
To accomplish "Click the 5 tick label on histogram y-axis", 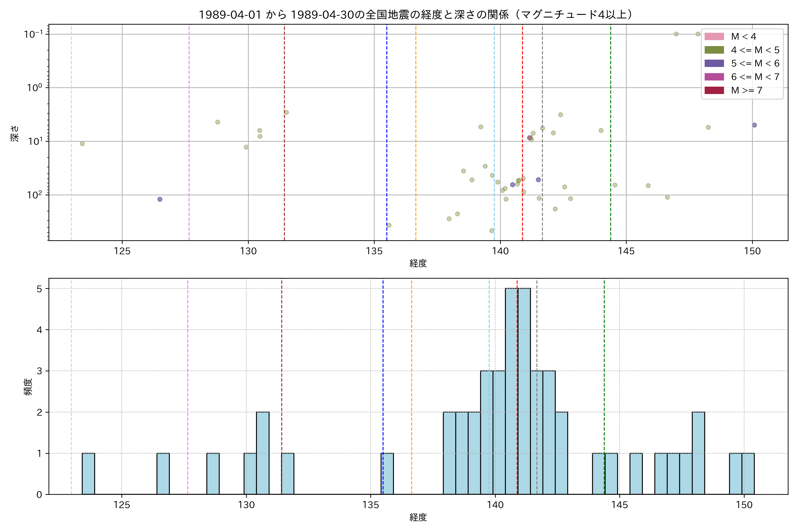I will click(39, 289).
